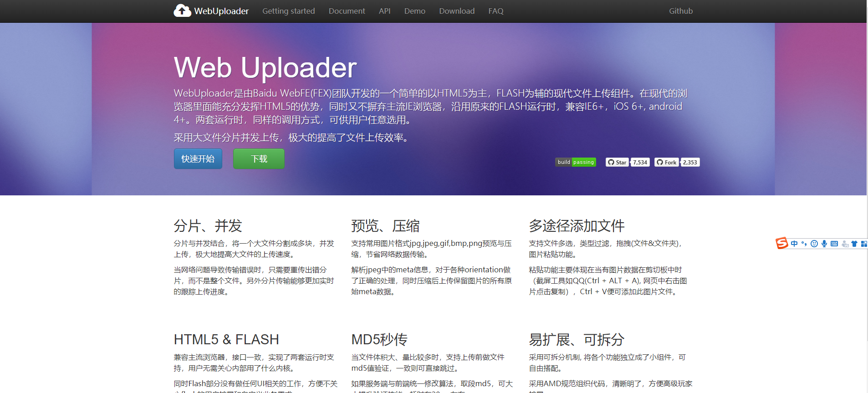This screenshot has width=868, height=393.
Task: Toggle Chinese punctuation mode in Sogou bar
Action: click(804, 244)
